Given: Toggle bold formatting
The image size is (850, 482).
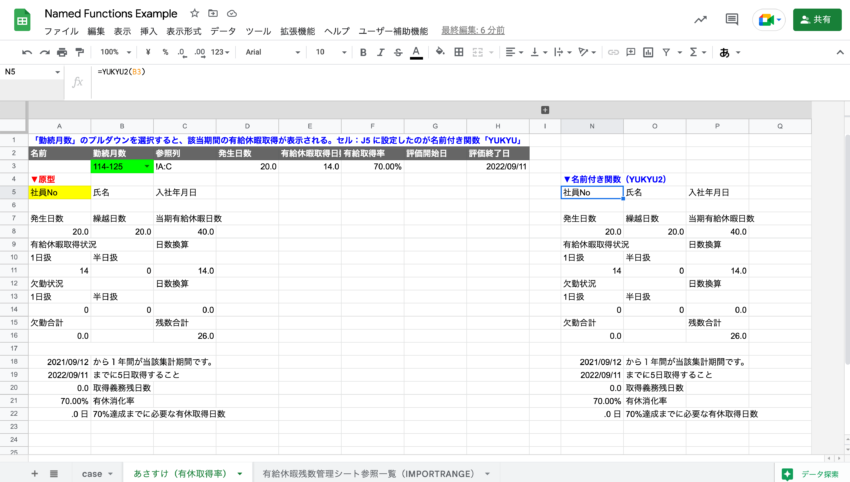Looking at the screenshot, I should [x=363, y=52].
